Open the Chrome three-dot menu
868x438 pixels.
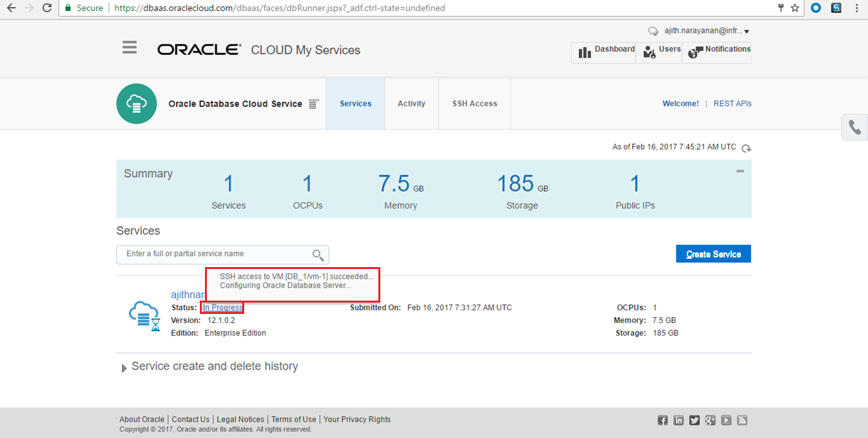coord(857,8)
